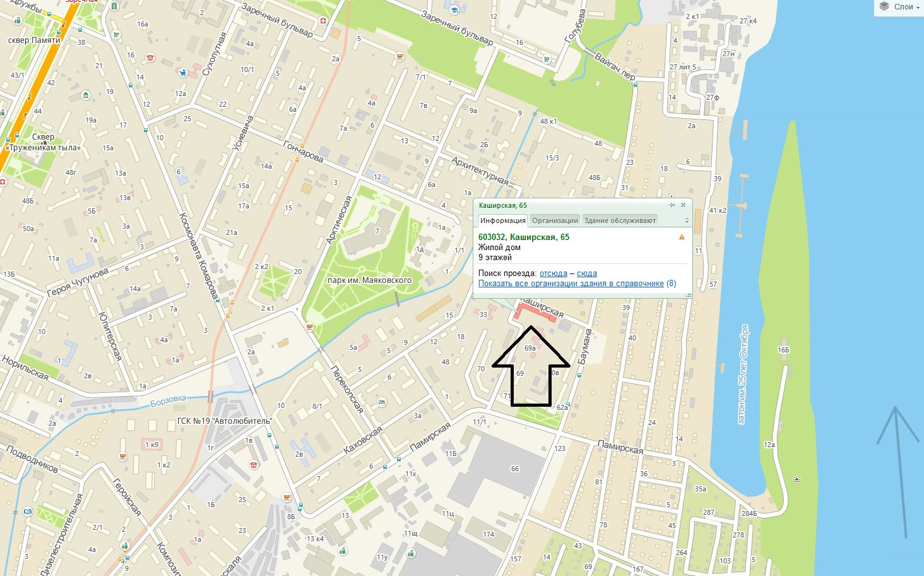This screenshot has height=576, width=924.
Task: Pin the Каширская, 65 info popup
Action: click(x=672, y=205)
